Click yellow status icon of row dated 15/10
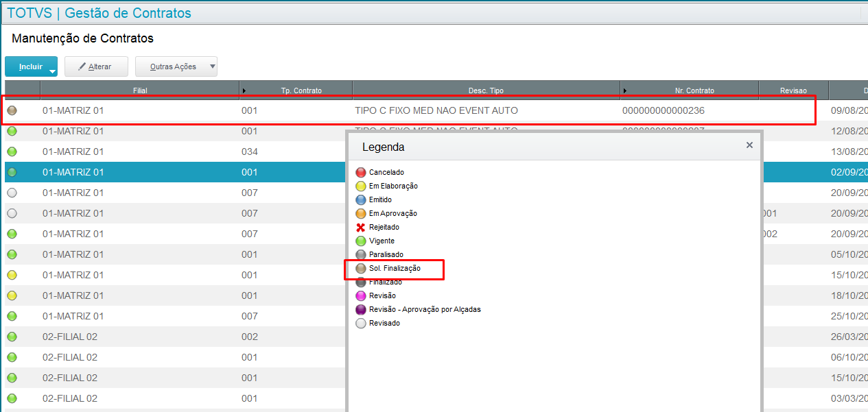 pos(12,275)
